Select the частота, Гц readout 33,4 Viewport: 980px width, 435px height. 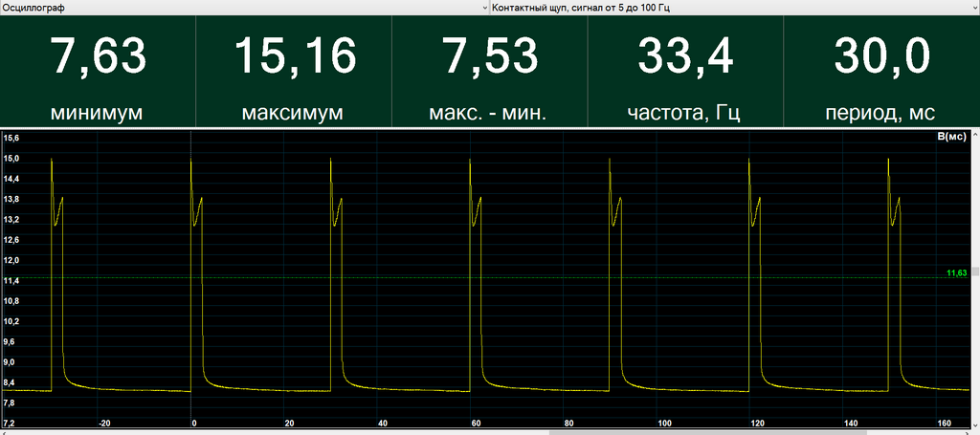pyautogui.click(x=685, y=71)
